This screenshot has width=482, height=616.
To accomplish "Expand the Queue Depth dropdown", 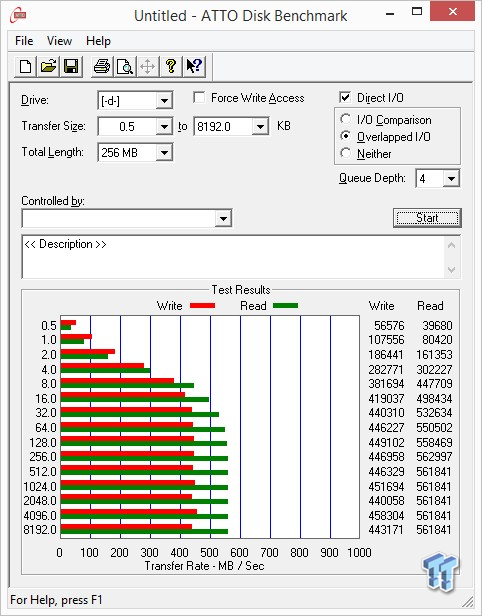I will [x=451, y=179].
